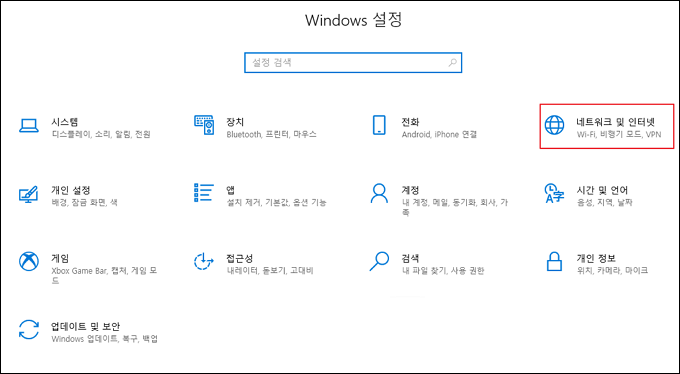Open the 앱 list icon
This screenshot has width=680, height=374.
pyautogui.click(x=204, y=193)
